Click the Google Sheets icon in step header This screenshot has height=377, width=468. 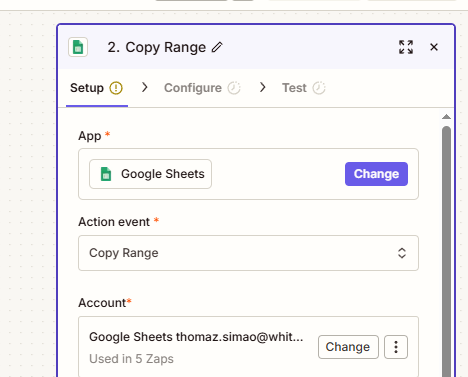[x=78, y=47]
